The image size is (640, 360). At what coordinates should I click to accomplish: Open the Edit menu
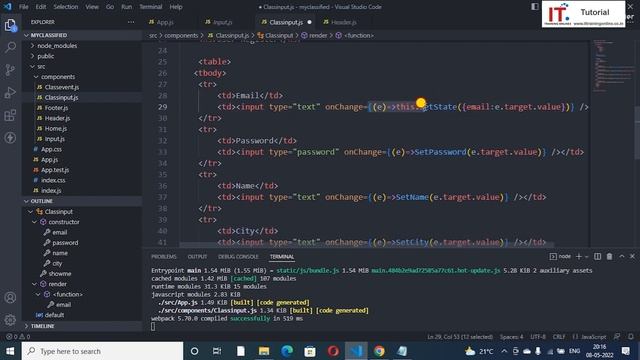(x=41, y=7)
